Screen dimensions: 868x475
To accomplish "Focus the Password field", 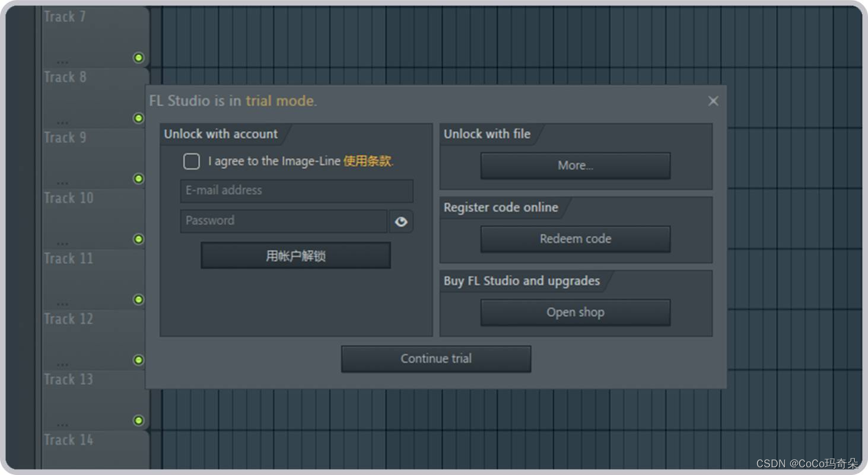I will pos(284,221).
